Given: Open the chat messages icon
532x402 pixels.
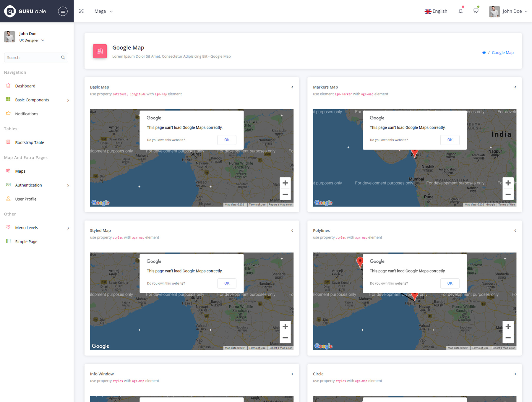Looking at the screenshot, I should pos(476,11).
